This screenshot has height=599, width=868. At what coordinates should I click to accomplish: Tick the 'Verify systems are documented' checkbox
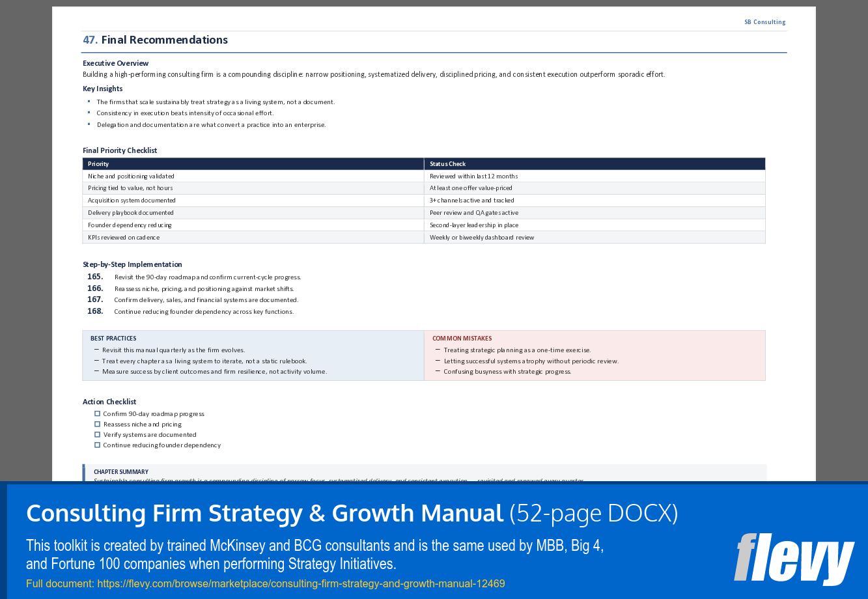coord(97,434)
